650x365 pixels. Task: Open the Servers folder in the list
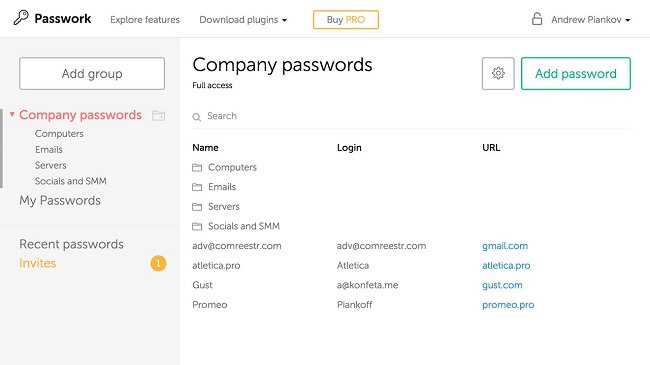(224, 206)
